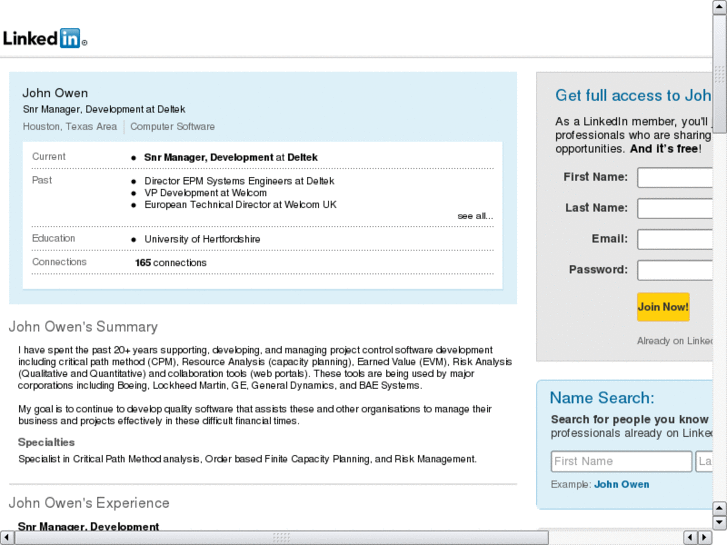Click the horizontal scrollbar thumb
This screenshot has width=727, height=545.
coord(280,537)
